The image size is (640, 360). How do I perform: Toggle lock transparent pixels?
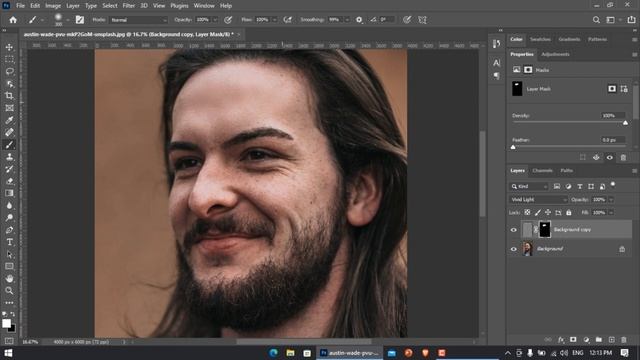point(527,212)
